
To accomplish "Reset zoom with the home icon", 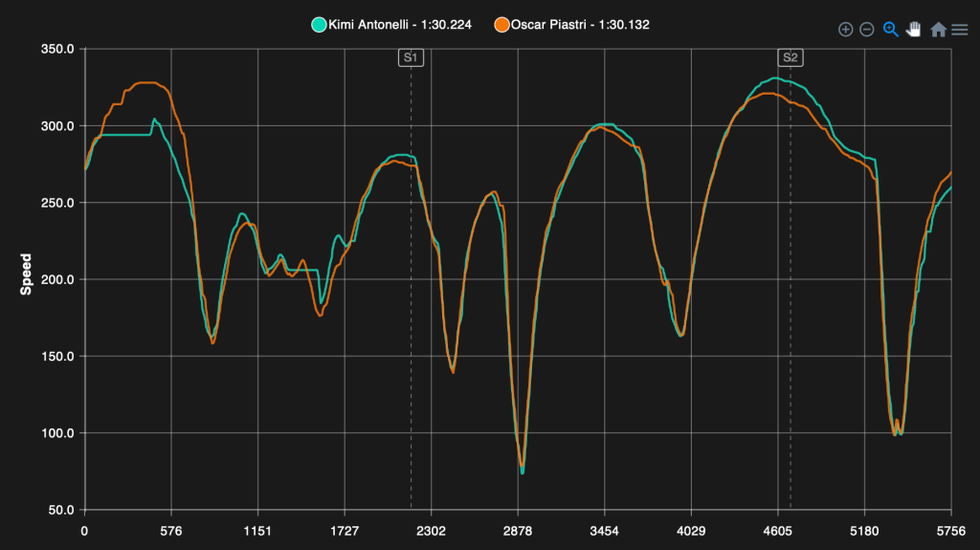I will (x=938, y=30).
